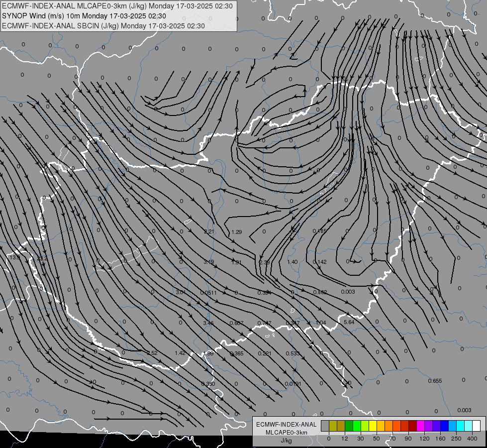Click the legend tick label 90
The image size is (487, 448).
pyautogui.click(x=408, y=439)
